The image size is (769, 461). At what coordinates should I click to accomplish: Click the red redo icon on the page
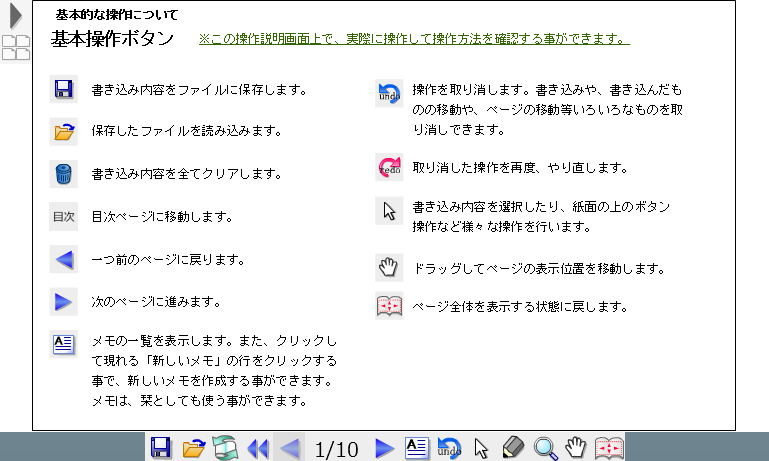[x=389, y=167]
